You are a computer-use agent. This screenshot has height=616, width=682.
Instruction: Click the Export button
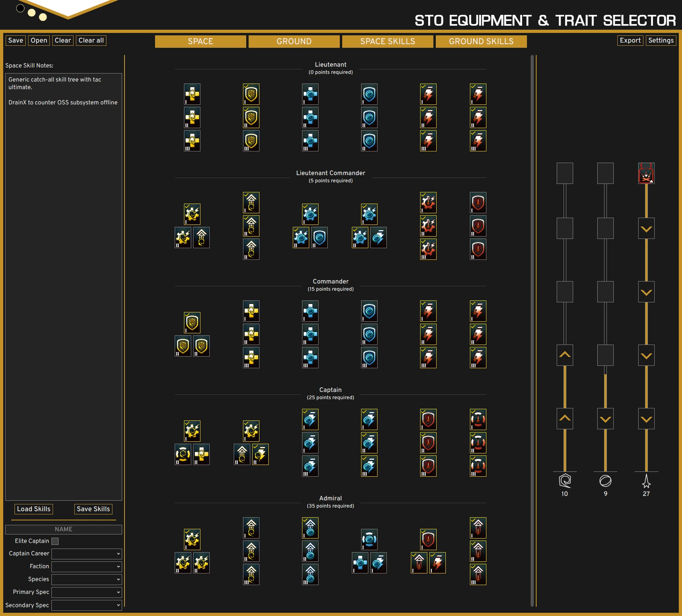click(630, 40)
